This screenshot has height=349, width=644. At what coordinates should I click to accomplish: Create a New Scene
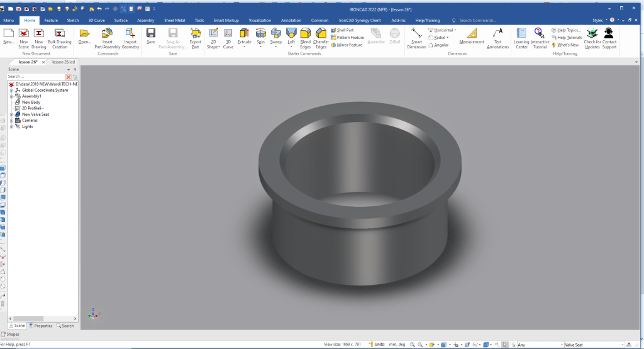tap(24, 37)
